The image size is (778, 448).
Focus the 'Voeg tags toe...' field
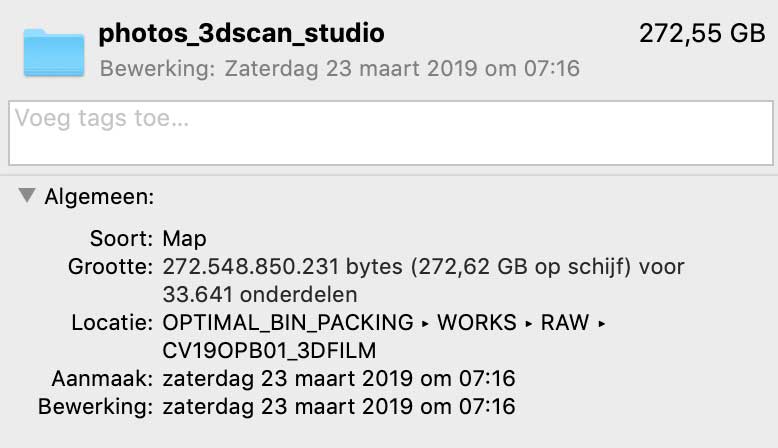tap(390, 133)
